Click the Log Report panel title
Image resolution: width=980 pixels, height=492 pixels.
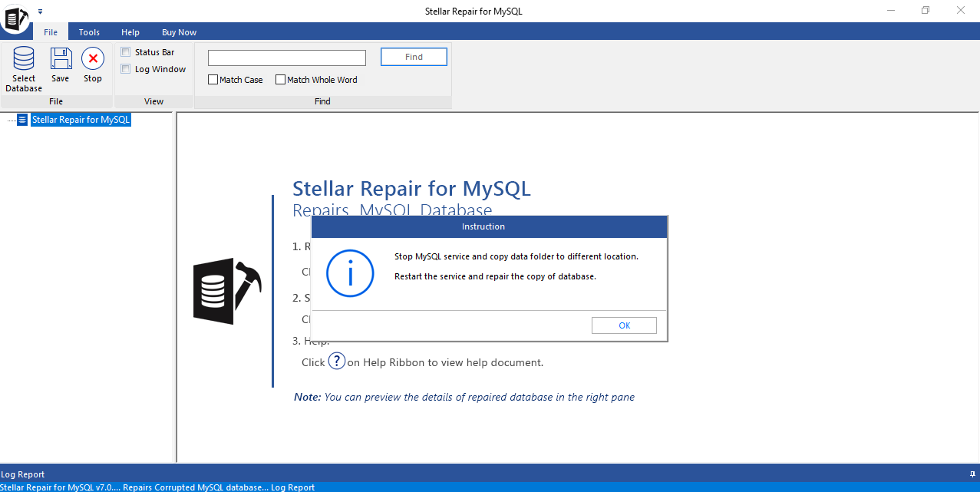[23, 474]
